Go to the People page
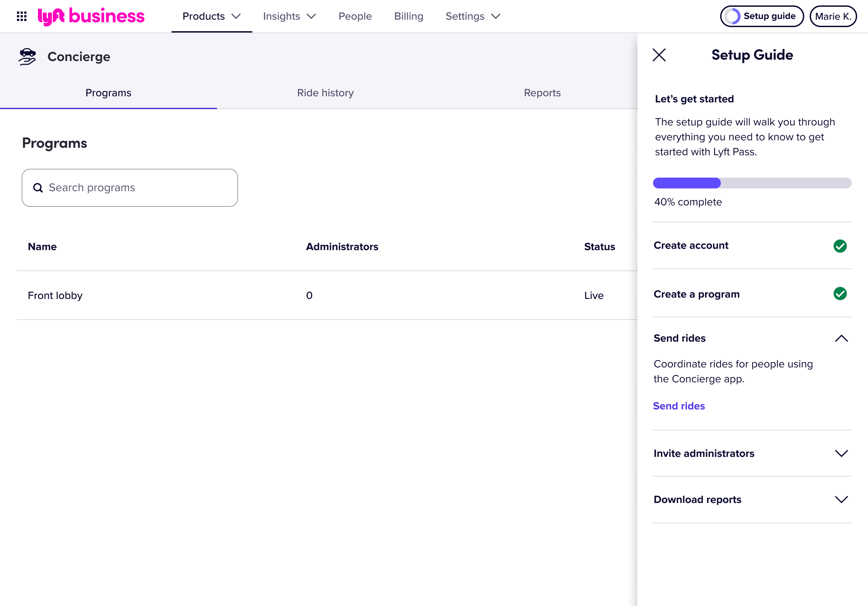 [355, 16]
